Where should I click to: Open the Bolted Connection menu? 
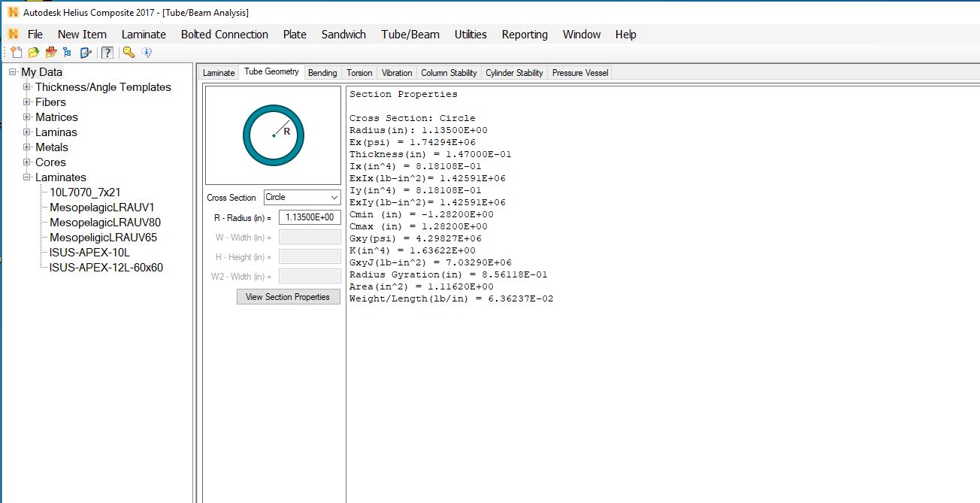[x=225, y=34]
